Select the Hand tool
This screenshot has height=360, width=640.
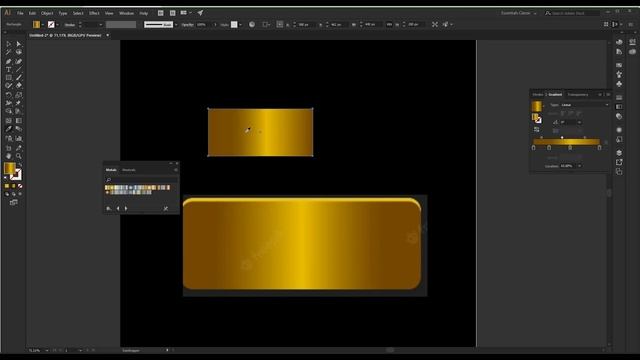coord(9,156)
